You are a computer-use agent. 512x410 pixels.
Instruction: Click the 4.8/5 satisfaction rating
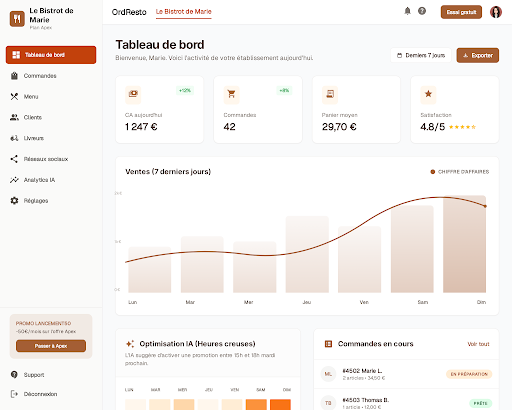[433, 127]
